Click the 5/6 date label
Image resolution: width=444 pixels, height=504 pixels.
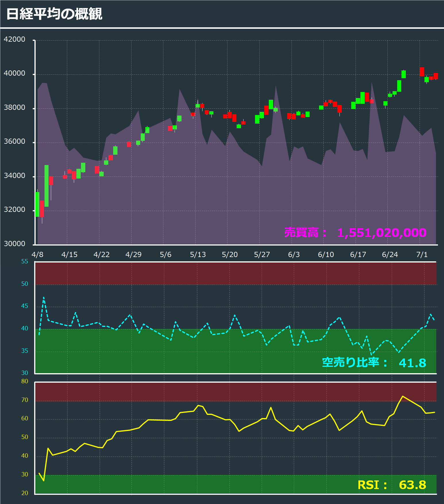click(165, 254)
